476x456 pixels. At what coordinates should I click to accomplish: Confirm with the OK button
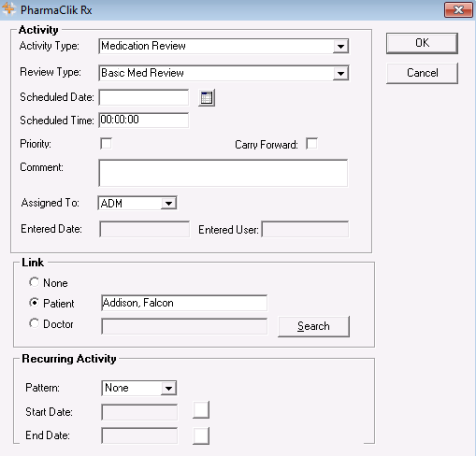(x=422, y=43)
